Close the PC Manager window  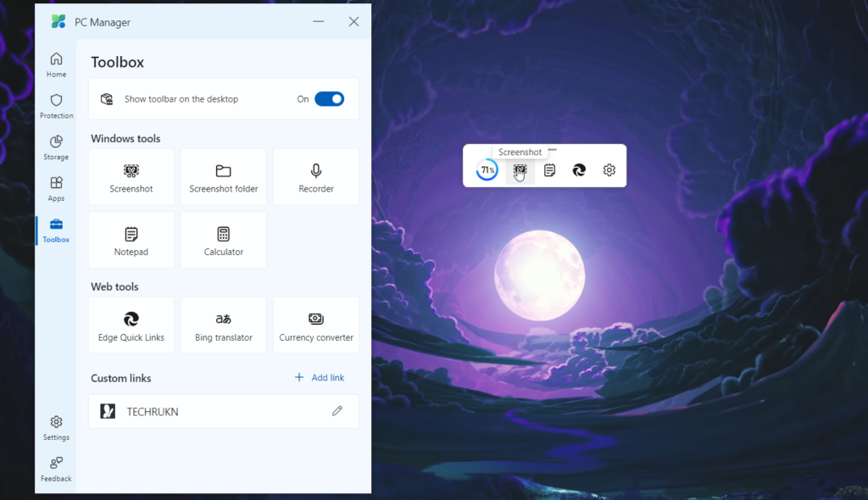pos(353,21)
